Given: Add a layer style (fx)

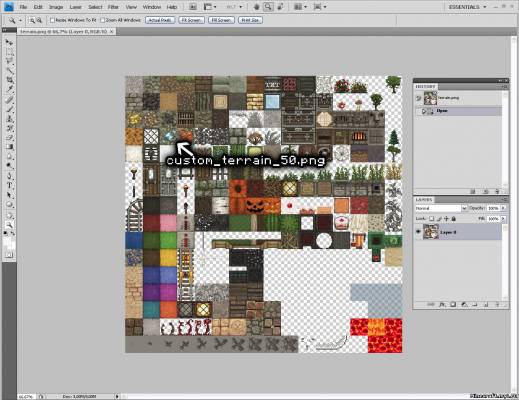Looking at the screenshot, I should [x=442, y=304].
